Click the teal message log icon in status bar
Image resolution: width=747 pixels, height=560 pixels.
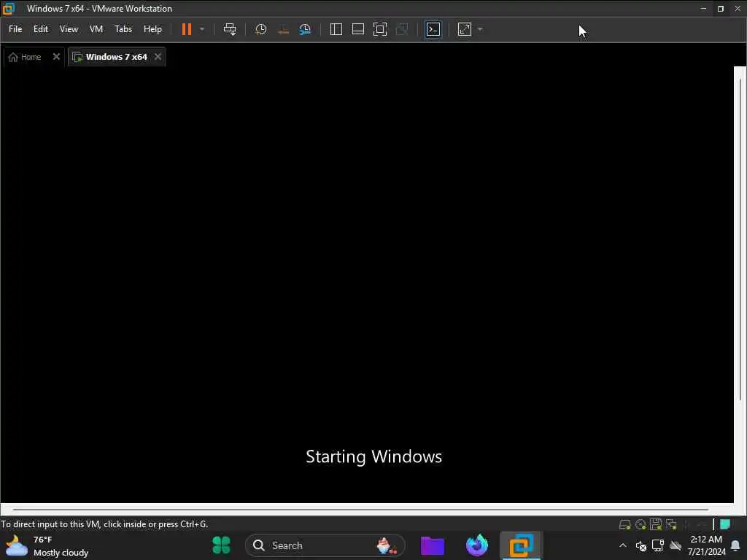pyautogui.click(x=725, y=524)
